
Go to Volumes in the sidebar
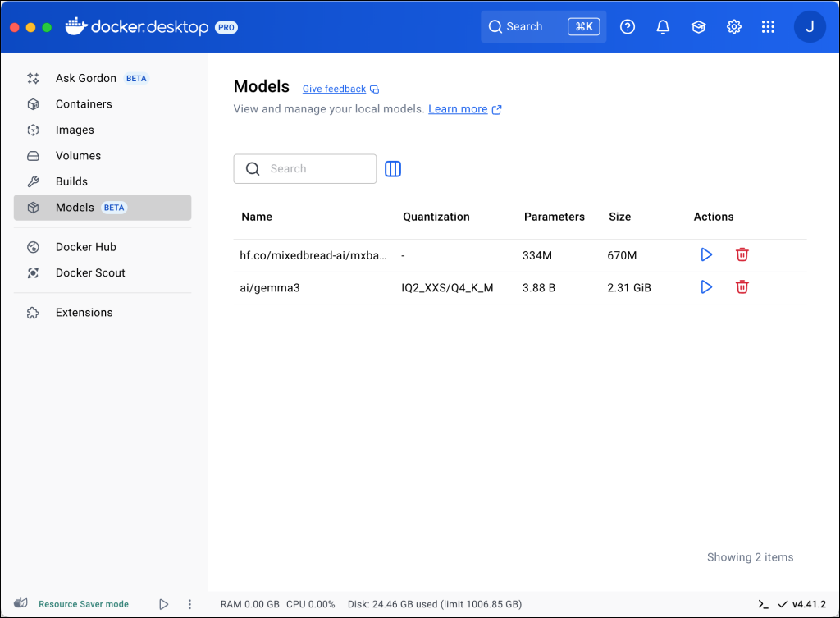[103, 155]
